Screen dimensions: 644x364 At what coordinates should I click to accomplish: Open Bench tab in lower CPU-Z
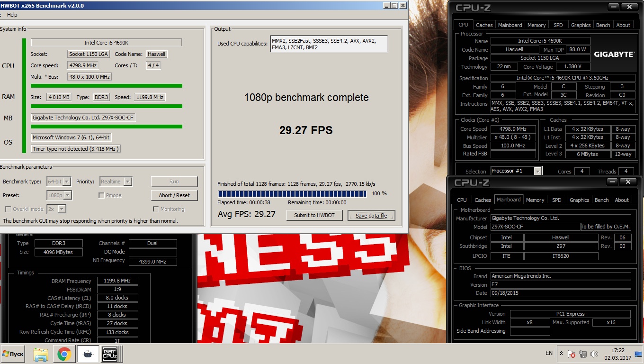point(601,200)
